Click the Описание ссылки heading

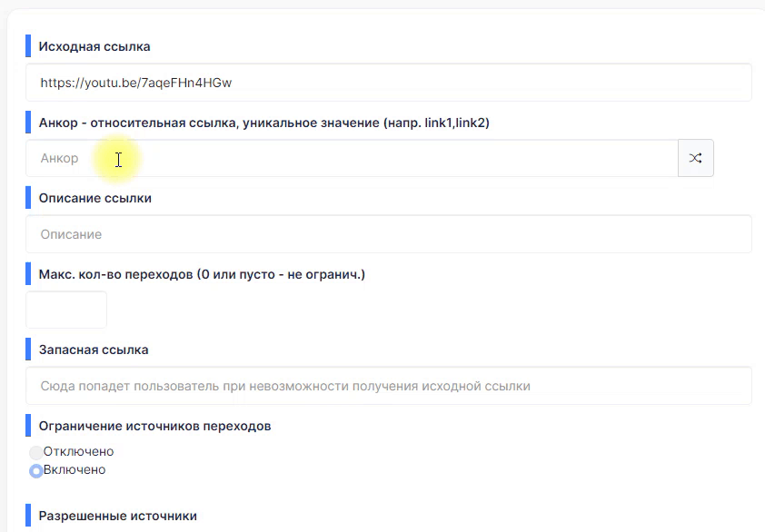[x=95, y=198]
